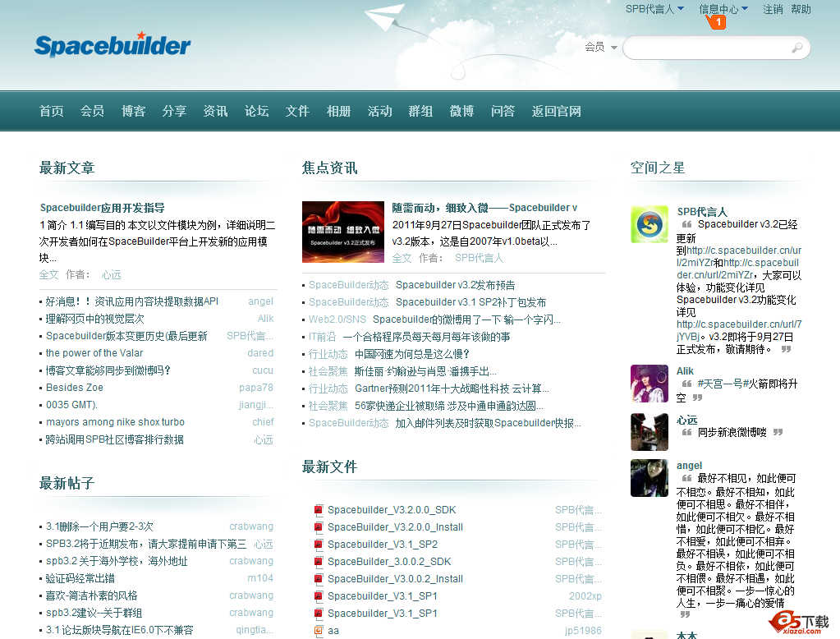The image size is (840, 639).
Task: Click 全文 under 最新文章 featured article
Action: (x=48, y=274)
